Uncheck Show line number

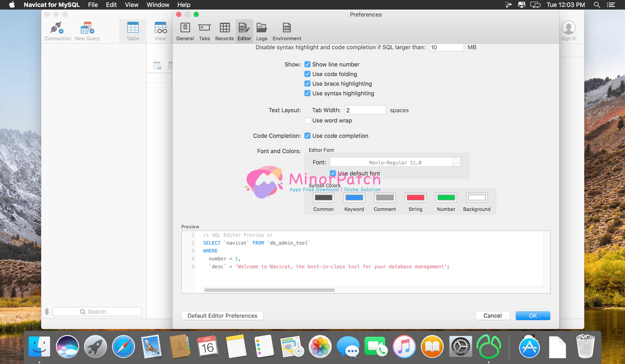[308, 64]
